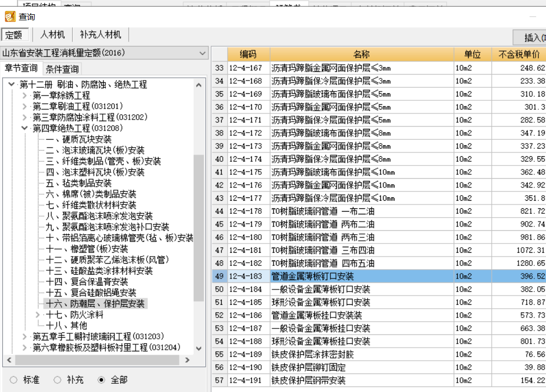This screenshot has width=546, height=392.
Task: Click the 插入 button
Action: coord(530,37)
